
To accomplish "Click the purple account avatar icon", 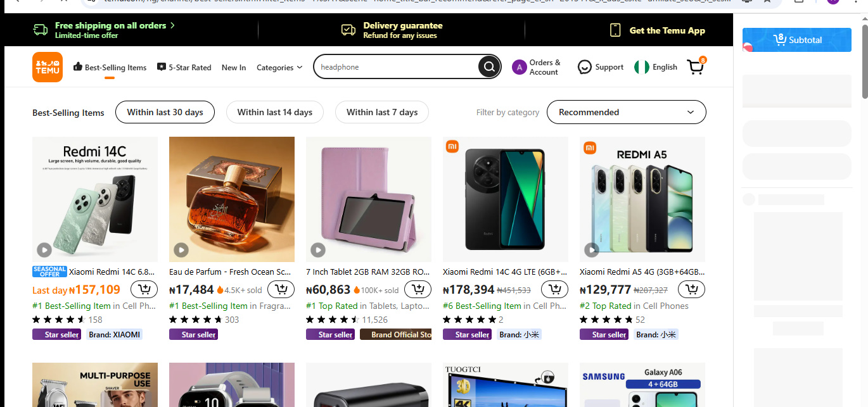I will (x=519, y=67).
